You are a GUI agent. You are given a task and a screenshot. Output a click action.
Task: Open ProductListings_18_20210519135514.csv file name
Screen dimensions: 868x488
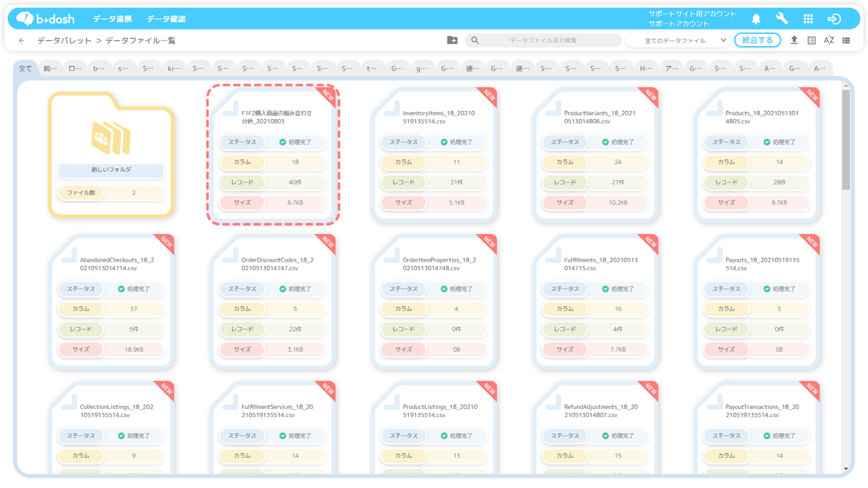click(440, 411)
